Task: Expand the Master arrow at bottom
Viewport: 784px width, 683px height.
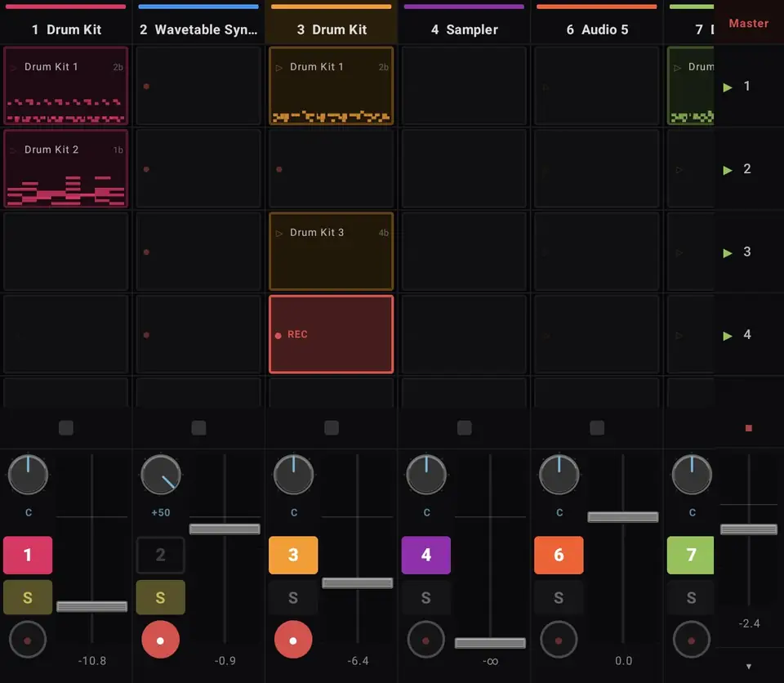Action: click(x=749, y=667)
